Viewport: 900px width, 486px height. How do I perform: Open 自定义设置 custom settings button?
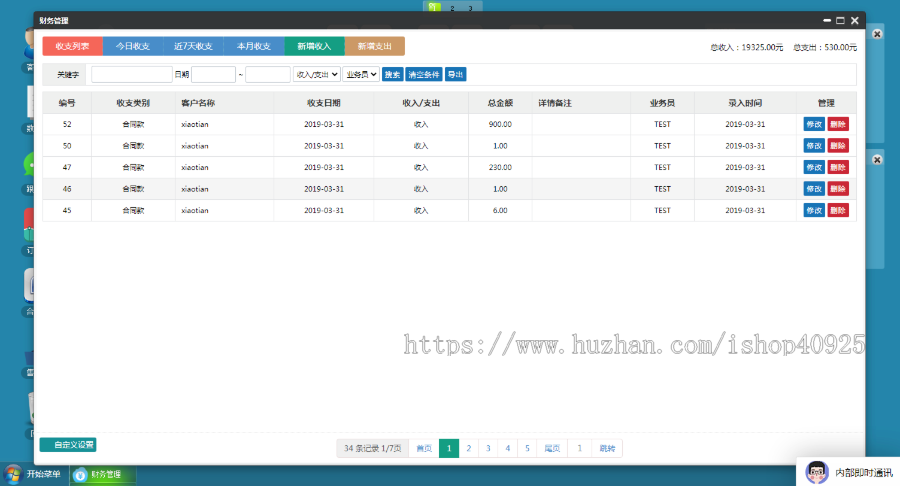click(68, 445)
